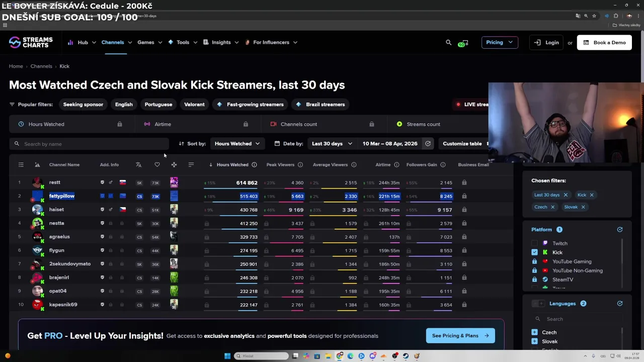Screen dimensions: 644x362
Task: Click the heart followers column header icon
Action: pos(157,165)
